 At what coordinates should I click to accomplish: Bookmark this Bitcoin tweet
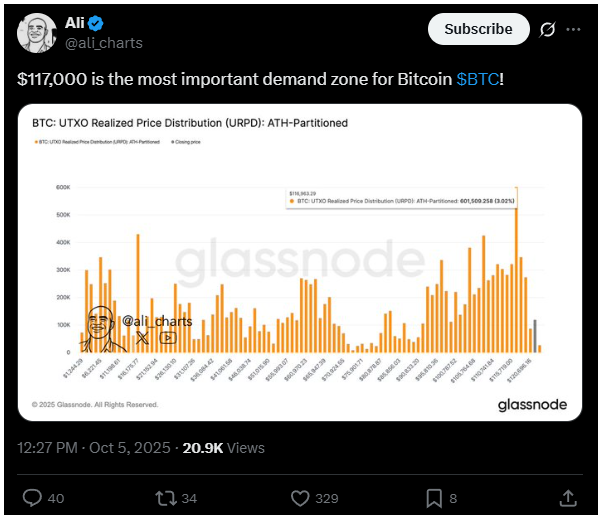tap(435, 497)
